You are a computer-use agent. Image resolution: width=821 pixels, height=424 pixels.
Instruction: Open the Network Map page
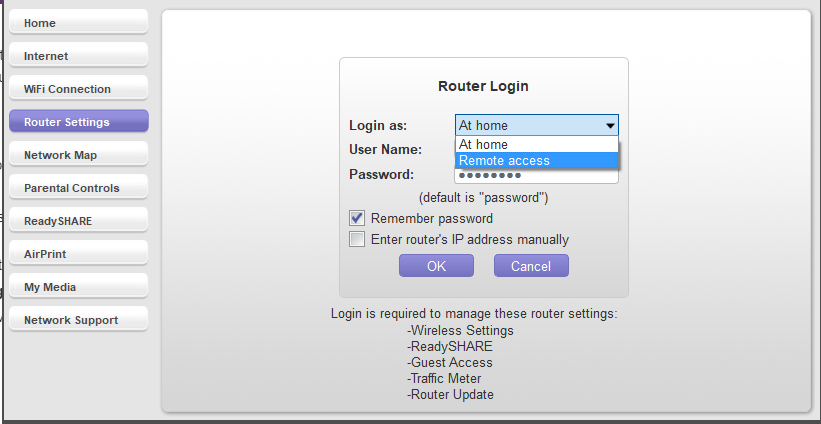tap(79, 155)
